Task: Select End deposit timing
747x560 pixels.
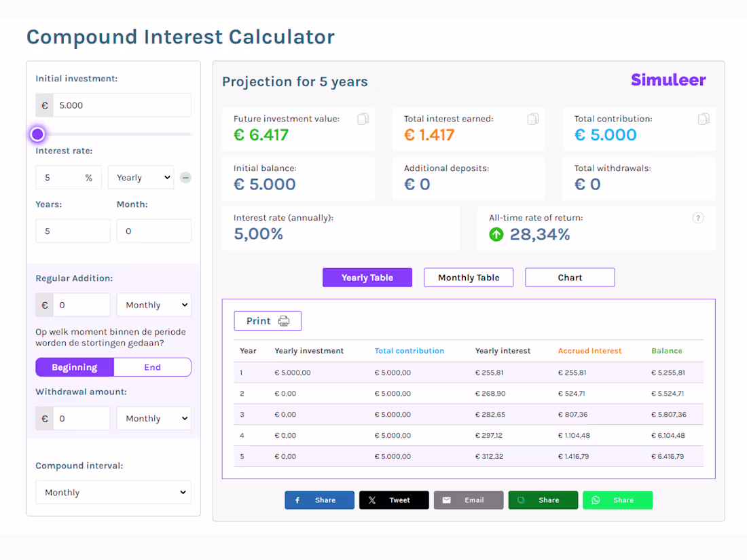Action: click(152, 367)
